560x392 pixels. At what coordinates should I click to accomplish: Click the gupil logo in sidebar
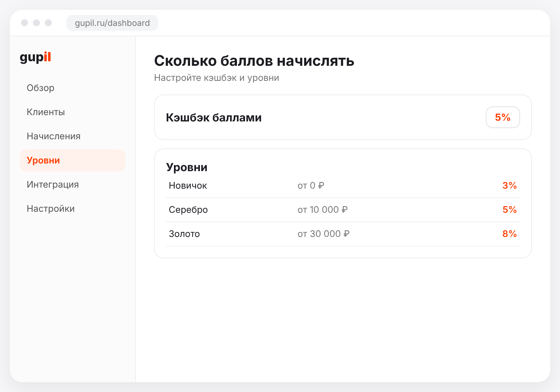tap(35, 57)
